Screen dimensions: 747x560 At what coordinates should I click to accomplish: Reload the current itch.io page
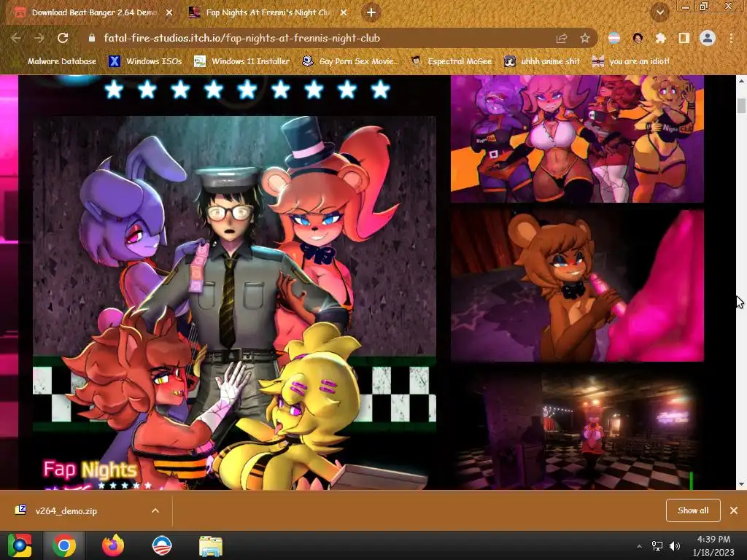(63, 38)
